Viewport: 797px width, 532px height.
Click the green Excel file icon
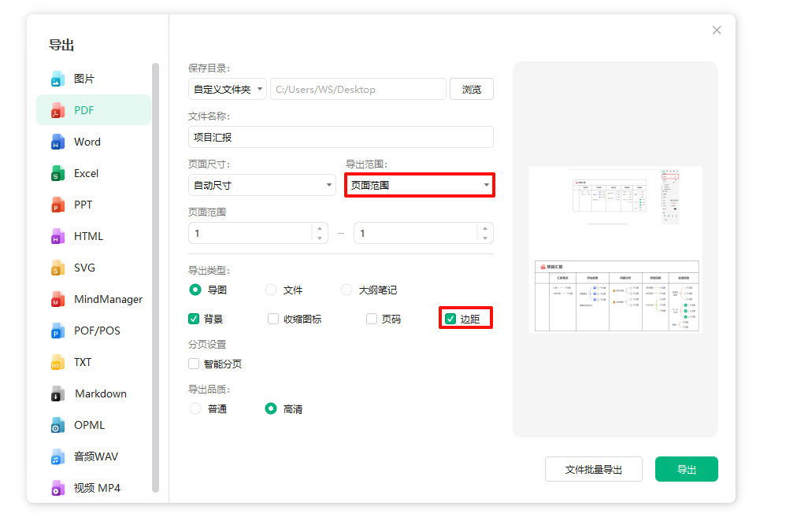point(57,173)
